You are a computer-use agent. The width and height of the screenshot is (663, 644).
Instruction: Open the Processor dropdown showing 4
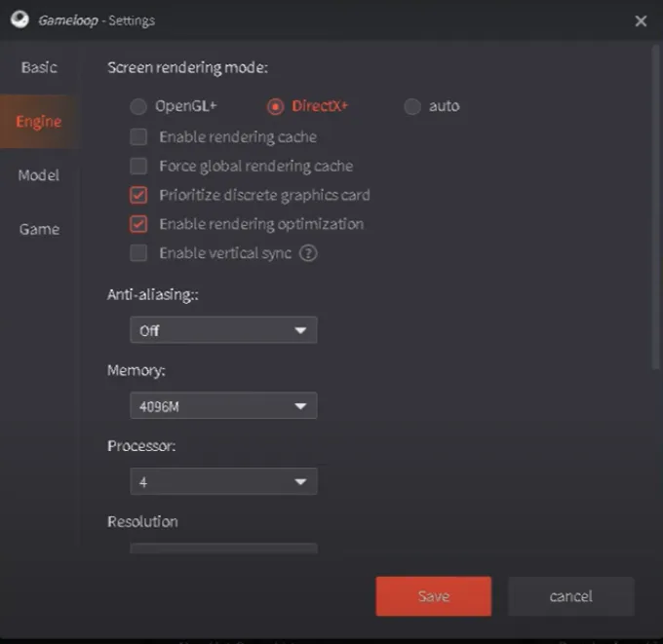pos(223,481)
